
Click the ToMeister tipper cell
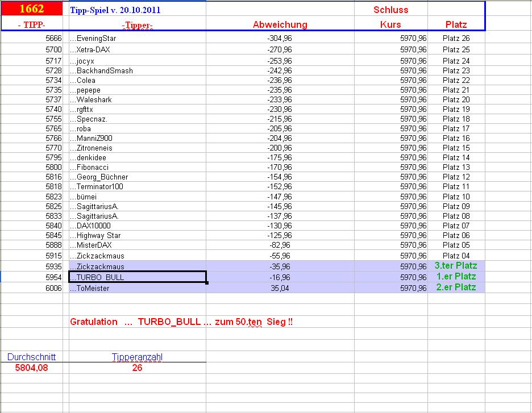[x=138, y=288]
